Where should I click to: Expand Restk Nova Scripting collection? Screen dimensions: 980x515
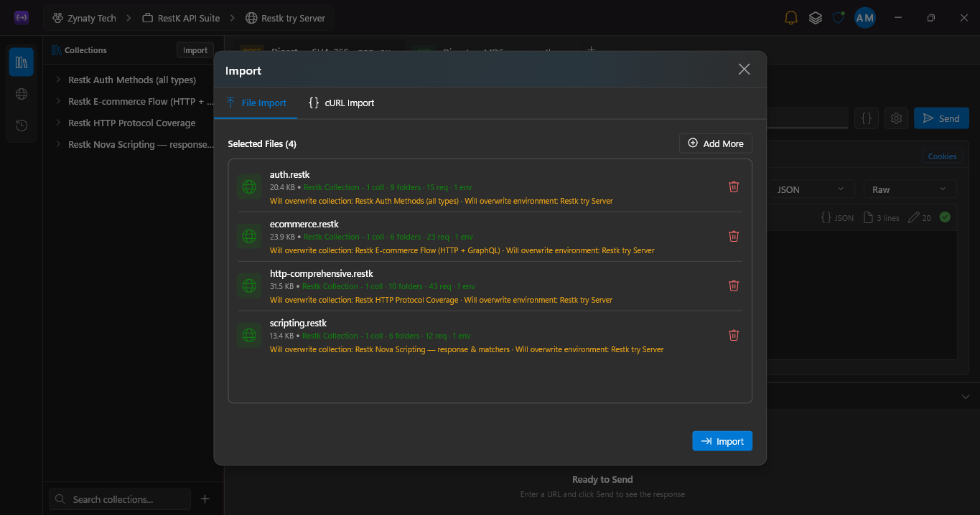pyautogui.click(x=58, y=144)
